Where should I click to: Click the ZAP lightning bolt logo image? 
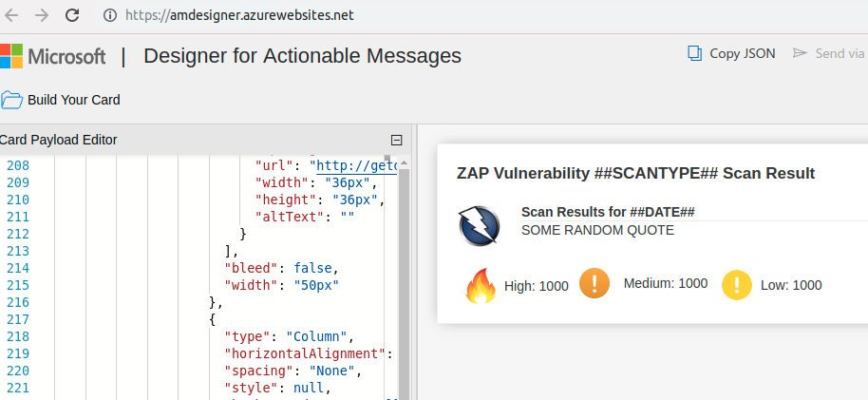479,225
